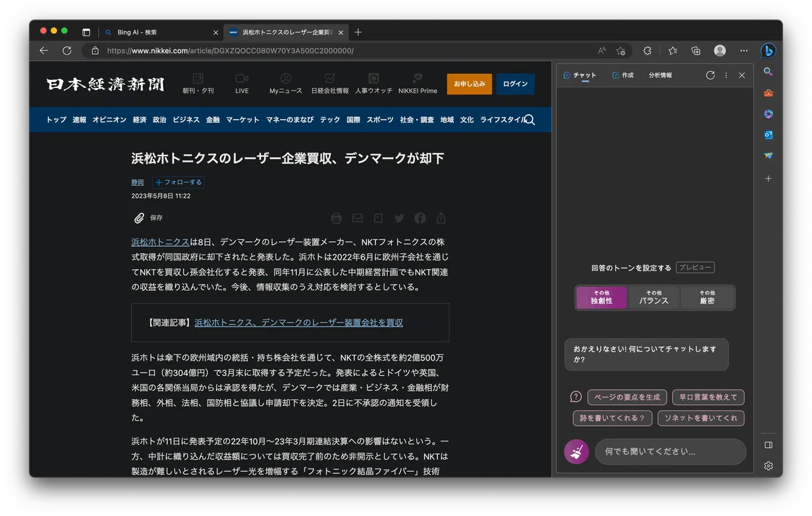Reload the current Nikkei page
This screenshot has width=812, height=516.
pyautogui.click(x=67, y=51)
